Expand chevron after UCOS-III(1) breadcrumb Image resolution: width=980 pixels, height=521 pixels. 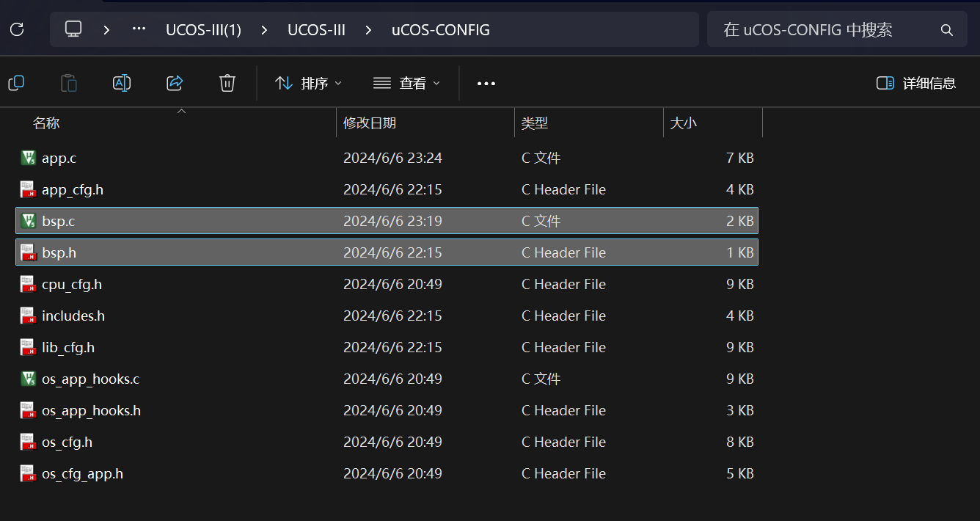tap(264, 30)
